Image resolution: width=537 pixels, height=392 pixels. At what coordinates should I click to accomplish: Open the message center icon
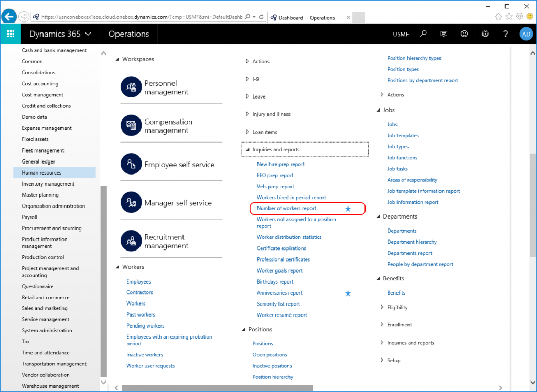(443, 34)
